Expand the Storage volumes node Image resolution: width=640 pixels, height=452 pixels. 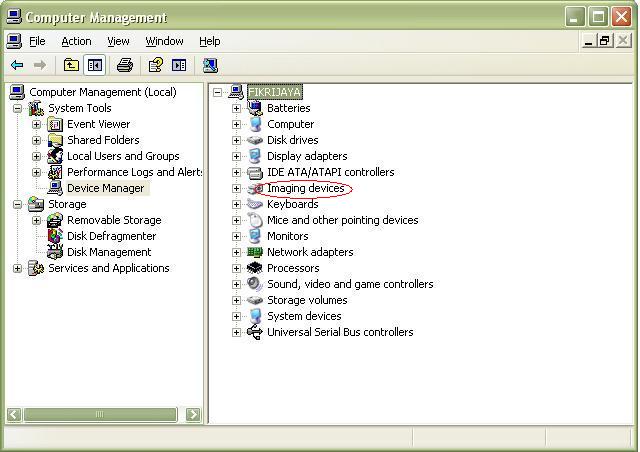(236, 300)
